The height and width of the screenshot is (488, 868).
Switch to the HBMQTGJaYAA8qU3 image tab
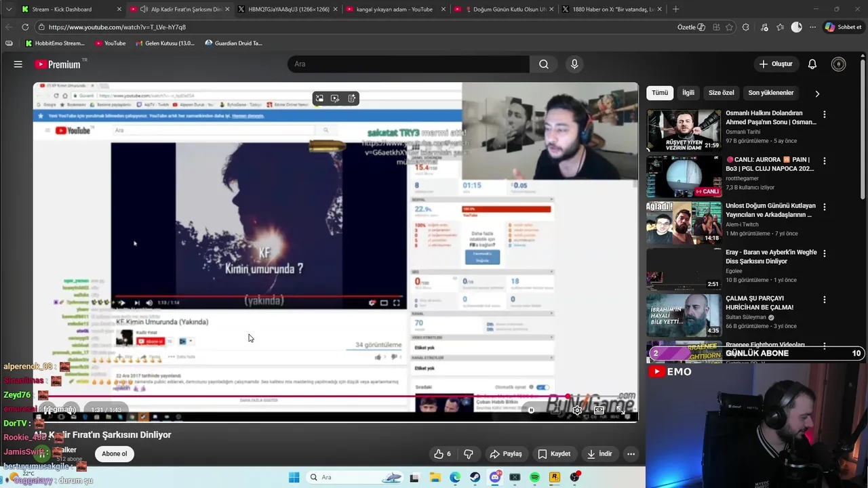tap(289, 9)
